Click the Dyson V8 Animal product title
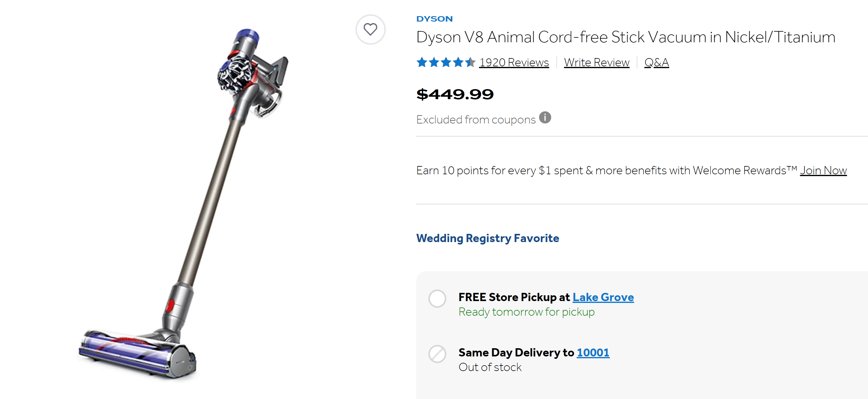This screenshot has height=399, width=868. [x=625, y=37]
